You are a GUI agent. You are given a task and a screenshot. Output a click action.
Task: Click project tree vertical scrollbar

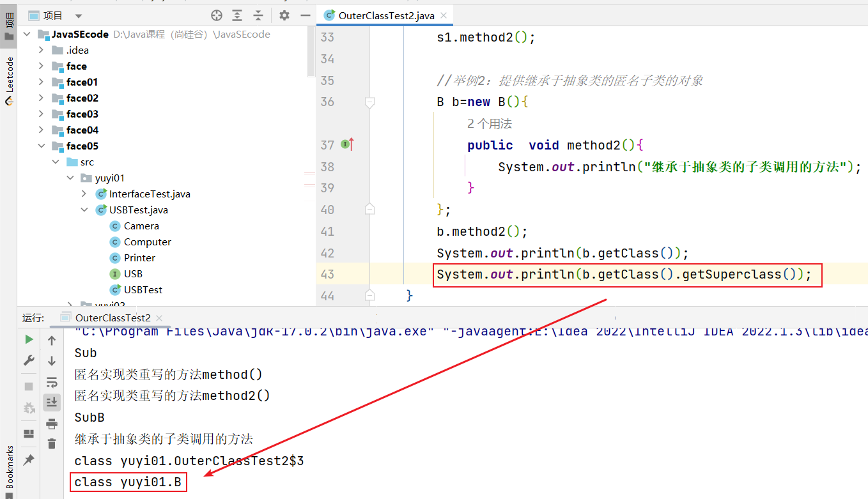tap(311, 51)
